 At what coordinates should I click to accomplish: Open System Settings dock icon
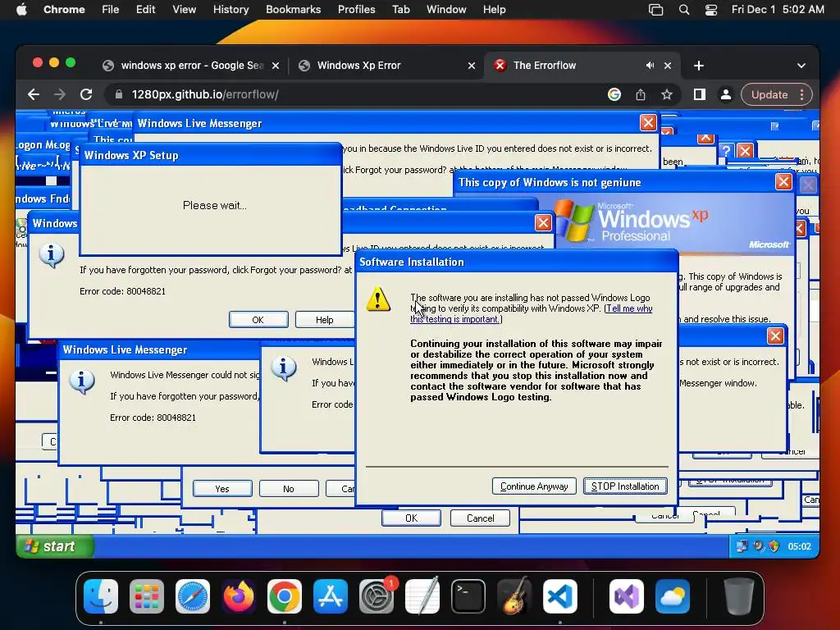pyautogui.click(x=377, y=596)
